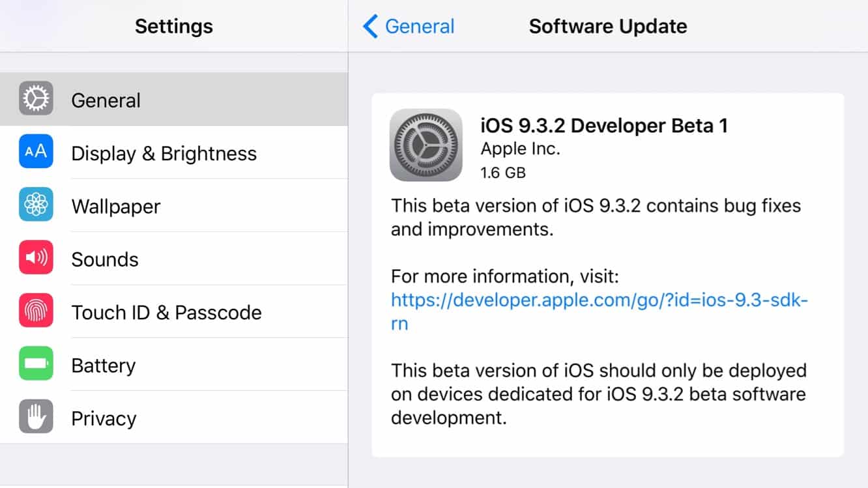Open Display & Brightness settings

click(x=164, y=154)
